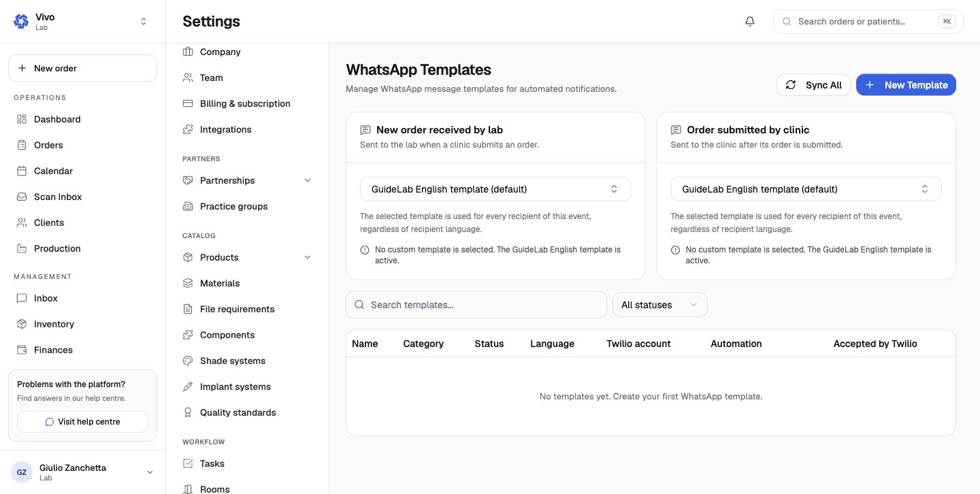Open the Company settings page

click(247, 52)
